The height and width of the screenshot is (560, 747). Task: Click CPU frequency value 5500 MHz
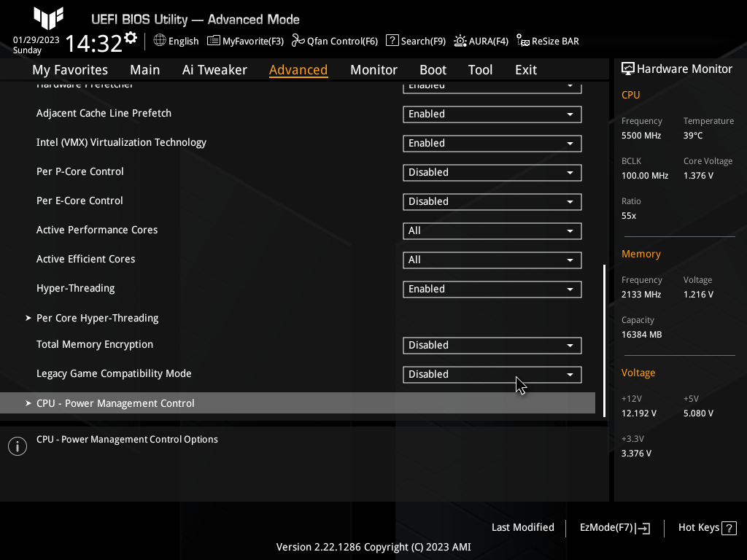pyautogui.click(x=641, y=136)
